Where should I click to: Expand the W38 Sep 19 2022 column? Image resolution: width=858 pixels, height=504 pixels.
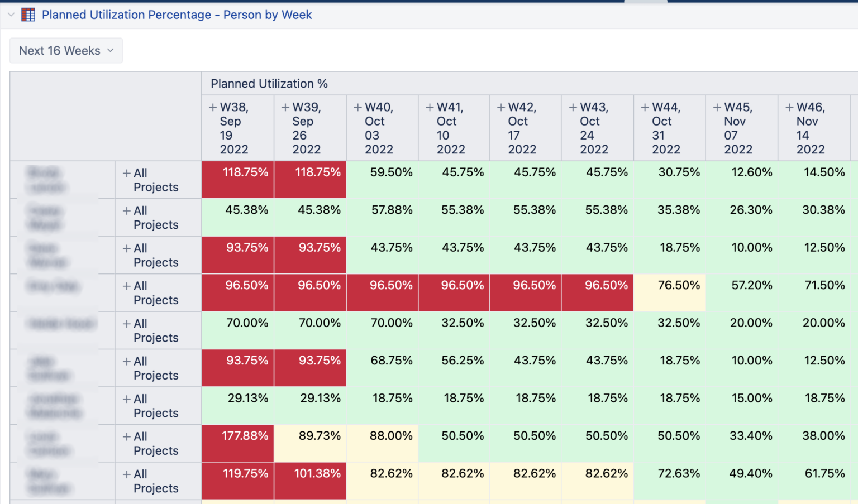tap(212, 107)
